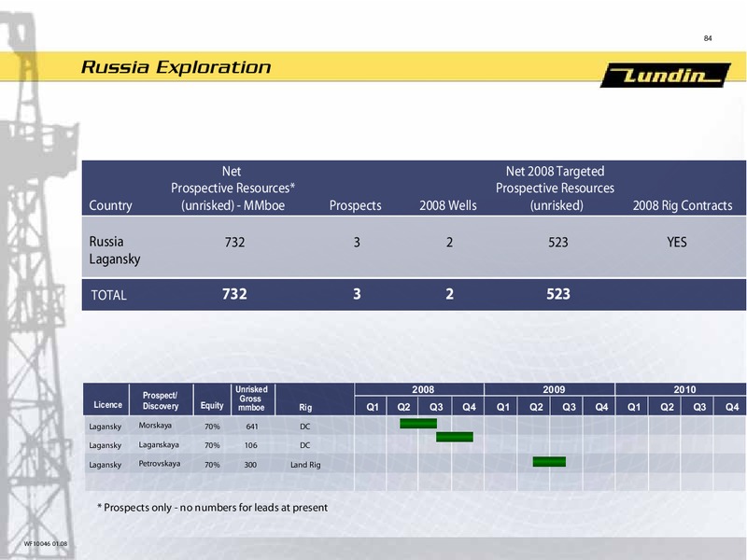Click the '2008 Rig Contracts' column header
The image size is (747, 560).
[683, 205]
